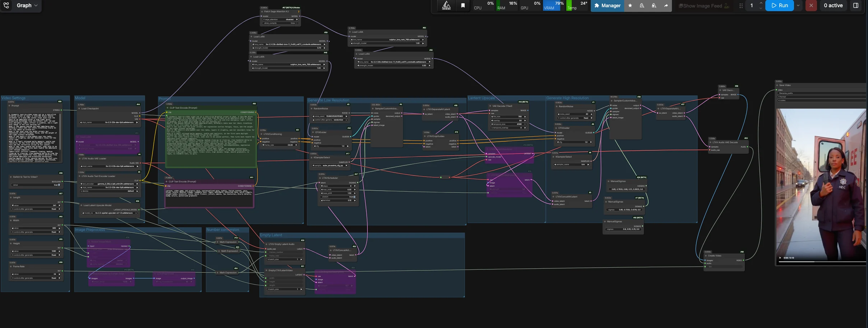The height and width of the screenshot is (328, 868).
Task: Collapse the Prompt node via its title dot
Action: point(9,106)
